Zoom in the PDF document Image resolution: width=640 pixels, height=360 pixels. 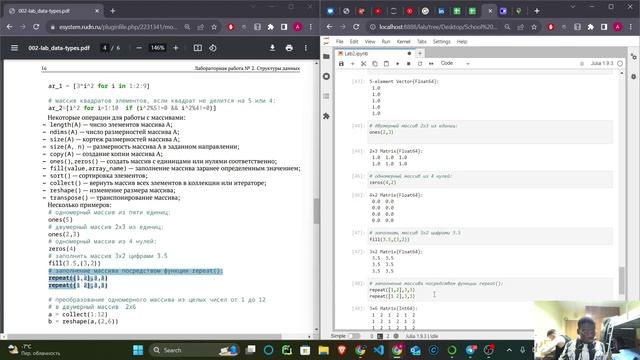[x=176, y=48]
